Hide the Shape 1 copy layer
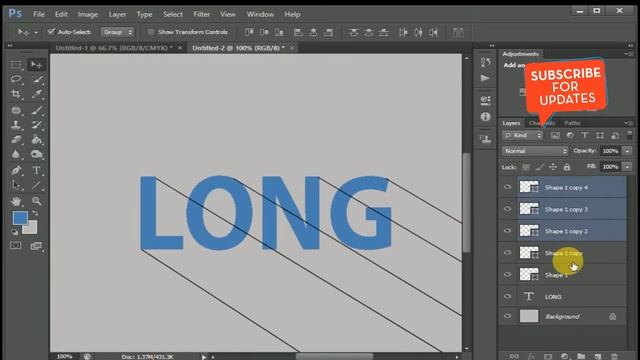640x360 pixels. (x=507, y=253)
